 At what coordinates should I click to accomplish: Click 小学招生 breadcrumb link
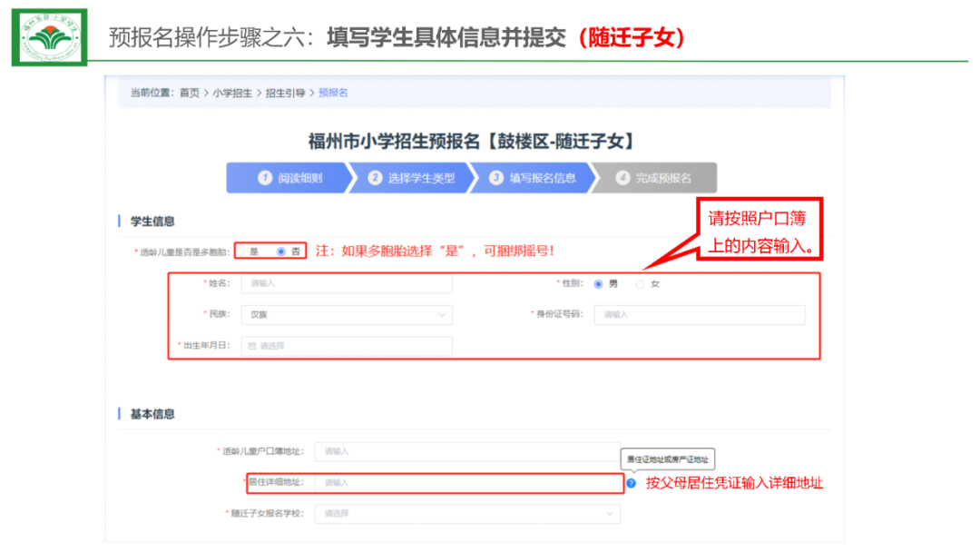click(x=232, y=93)
